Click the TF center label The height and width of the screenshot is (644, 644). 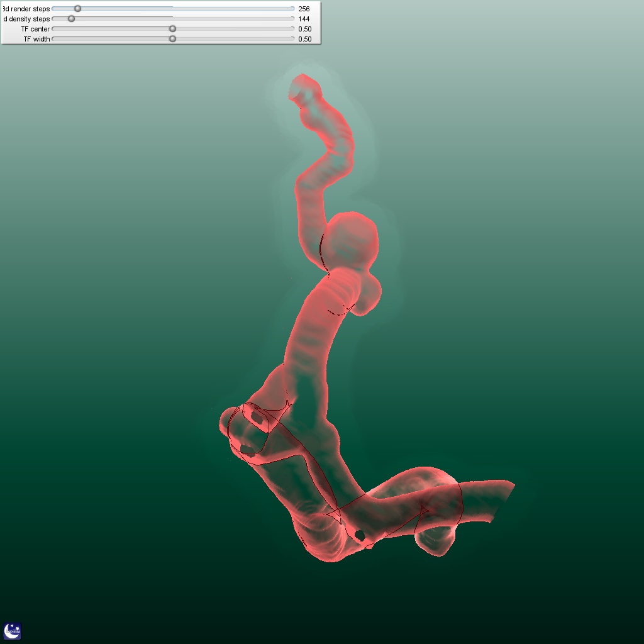[x=35, y=29]
